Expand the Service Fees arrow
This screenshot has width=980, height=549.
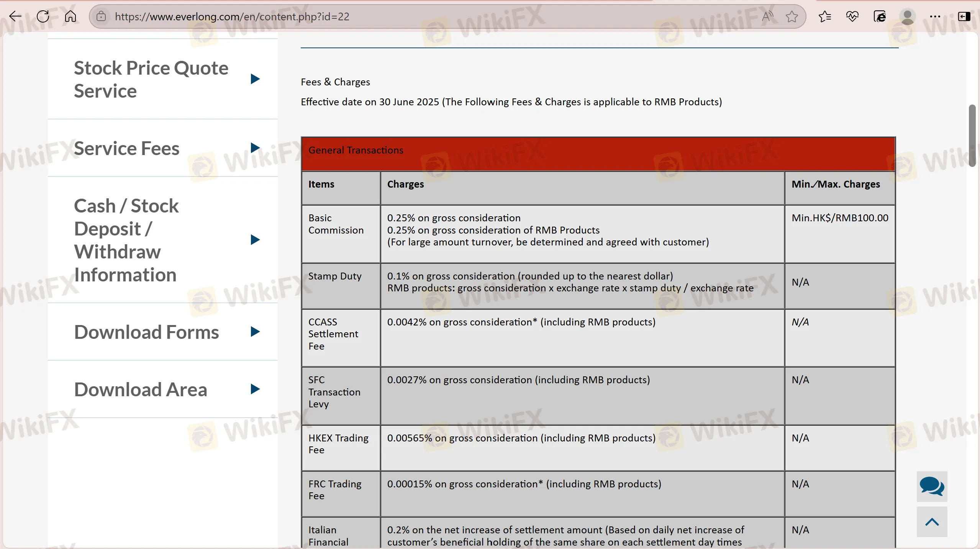pyautogui.click(x=255, y=148)
